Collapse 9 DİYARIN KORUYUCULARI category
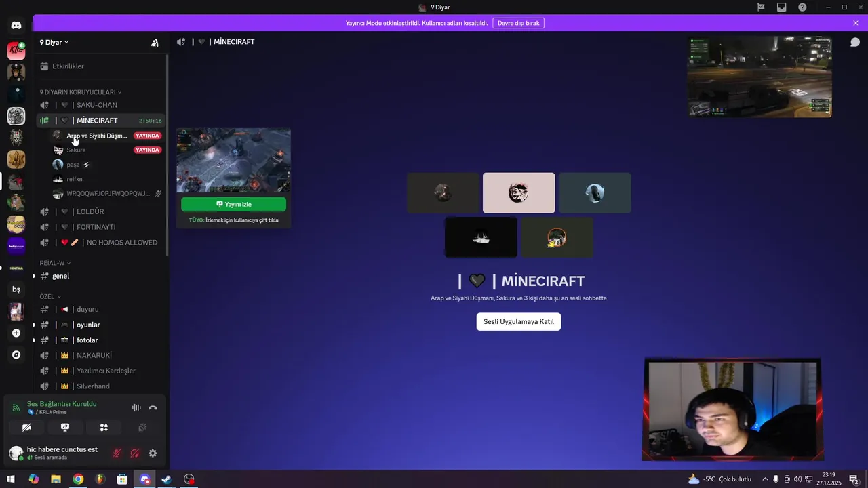The image size is (868, 488). [81, 92]
